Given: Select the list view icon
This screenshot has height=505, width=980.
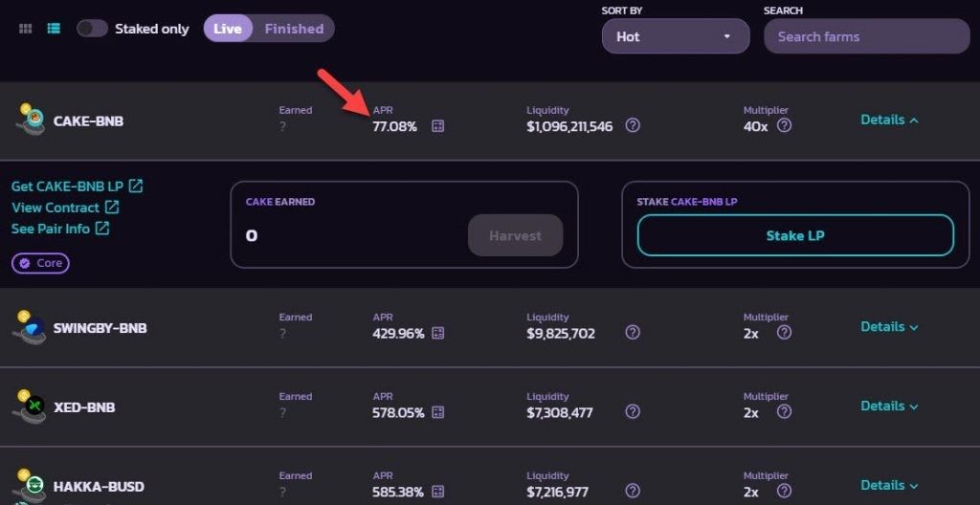Looking at the screenshot, I should 54,29.
